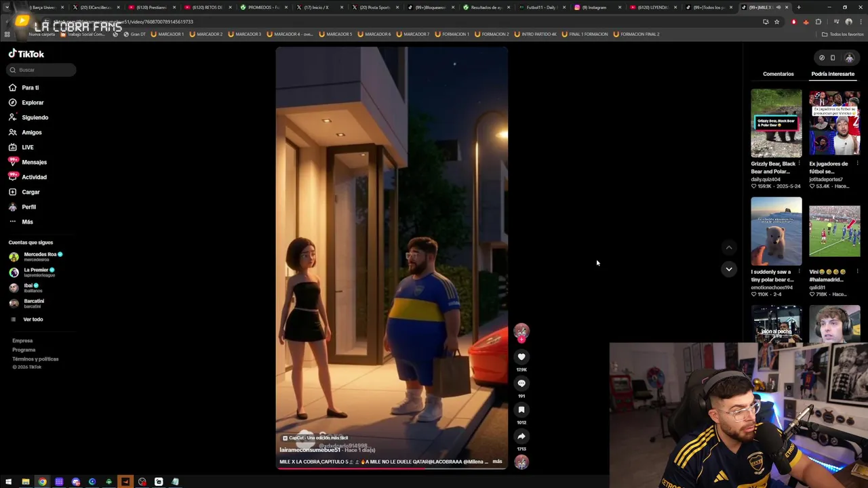Save video with bookmark icon

click(521, 409)
